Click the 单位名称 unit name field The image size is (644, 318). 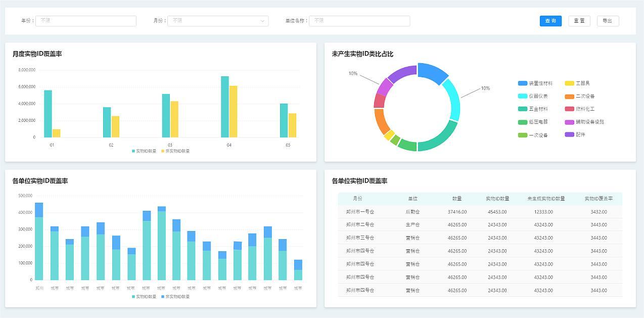pyautogui.click(x=359, y=21)
